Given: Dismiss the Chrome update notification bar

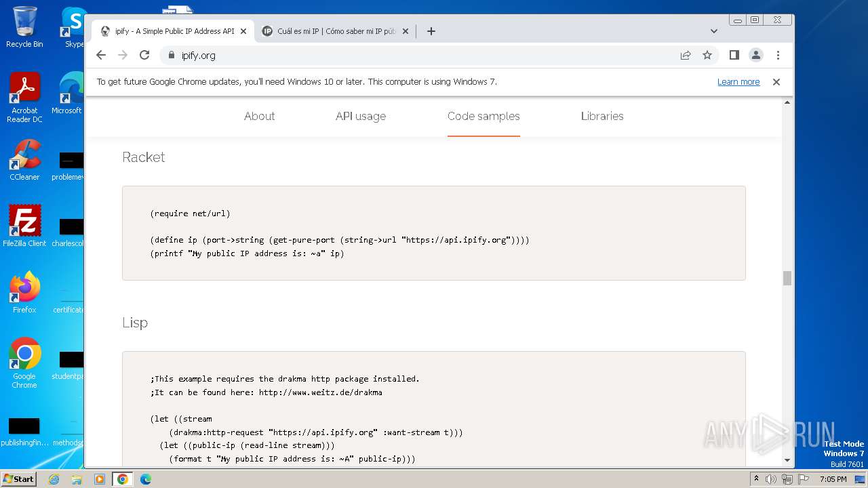Looking at the screenshot, I should pyautogui.click(x=776, y=81).
